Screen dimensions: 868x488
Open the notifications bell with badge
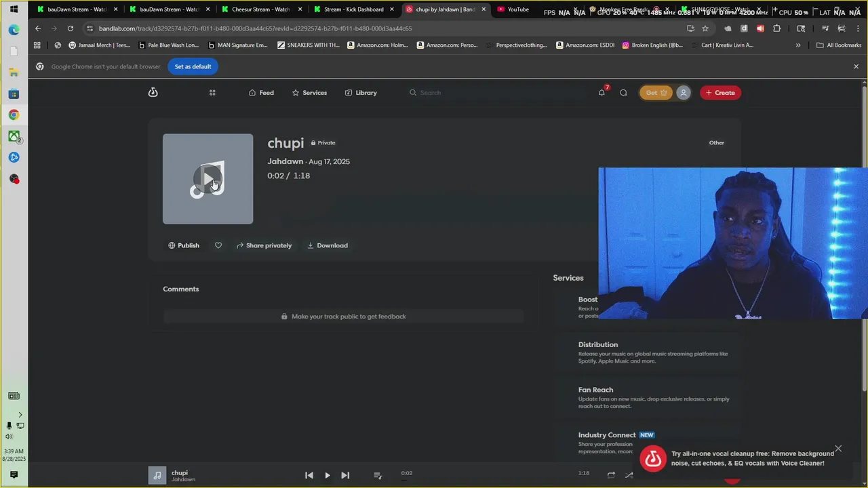point(601,92)
